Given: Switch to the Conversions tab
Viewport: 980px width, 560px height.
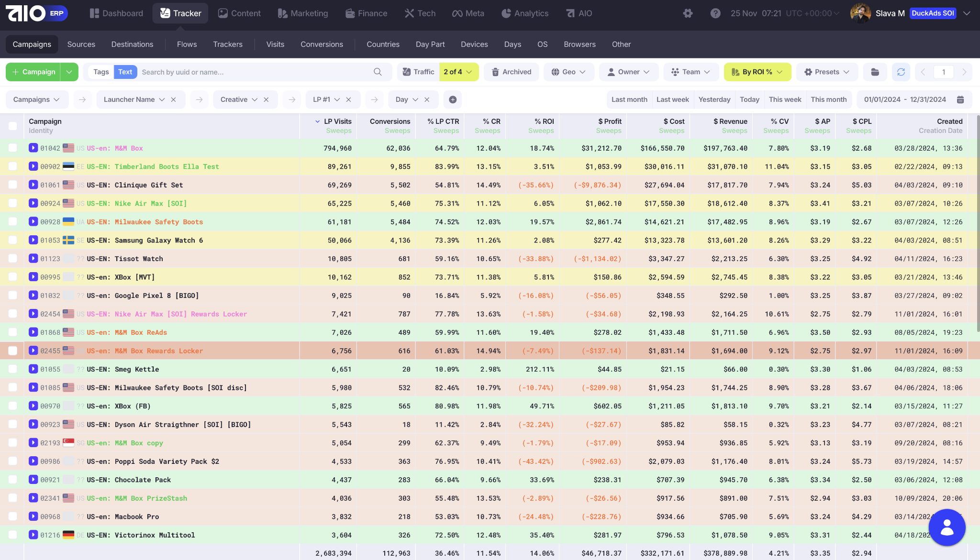Looking at the screenshot, I should pos(322,44).
